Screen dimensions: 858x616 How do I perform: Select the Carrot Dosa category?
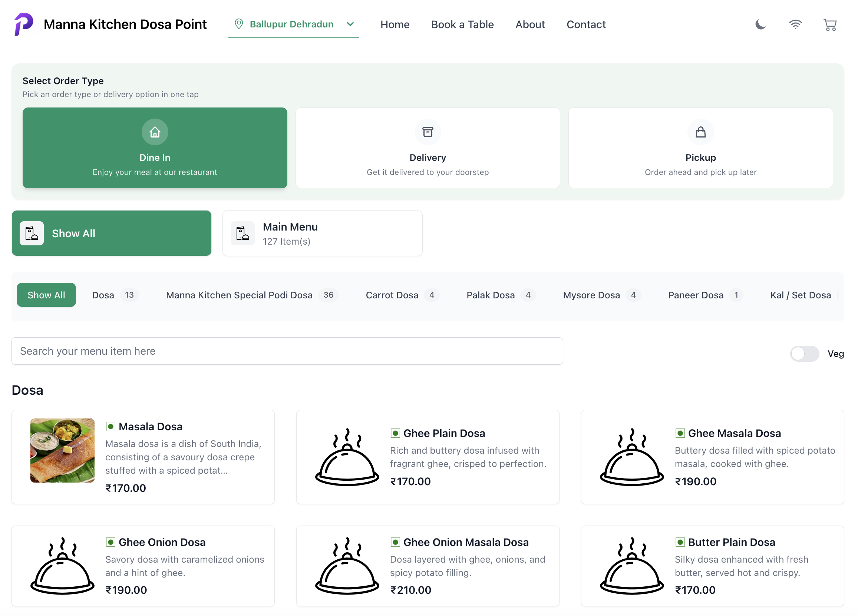coord(402,295)
